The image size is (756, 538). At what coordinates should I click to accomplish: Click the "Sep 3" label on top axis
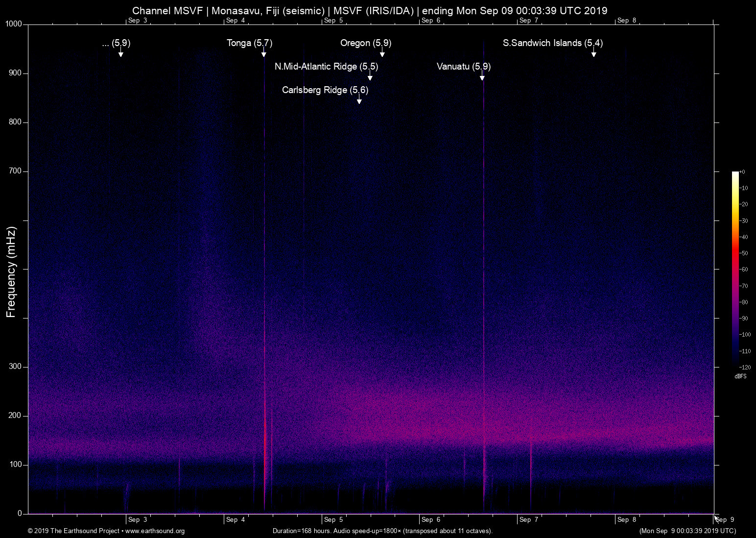click(x=138, y=21)
